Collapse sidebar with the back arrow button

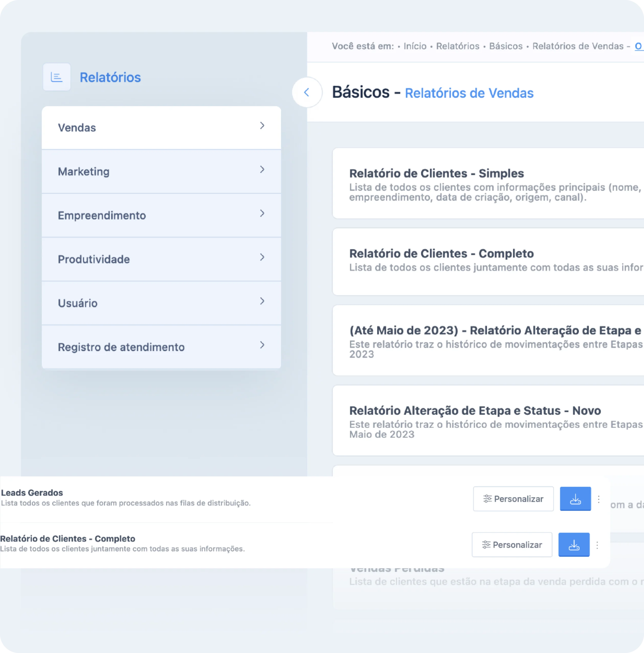click(x=307, y=92)
